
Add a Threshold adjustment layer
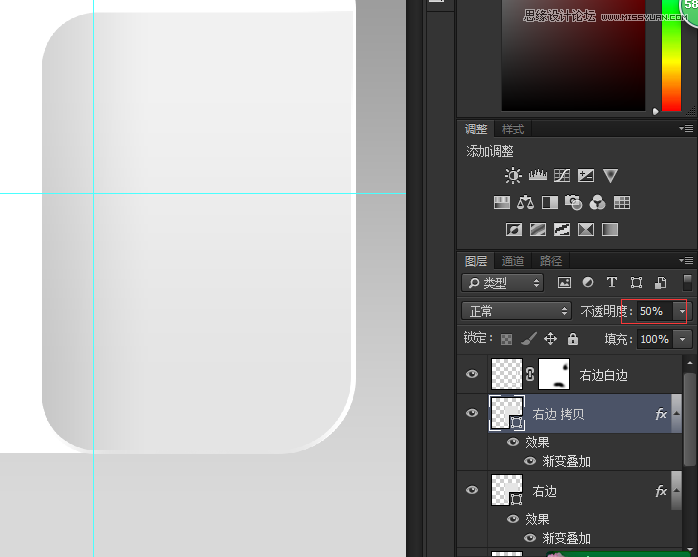click(x=562, y=230)
